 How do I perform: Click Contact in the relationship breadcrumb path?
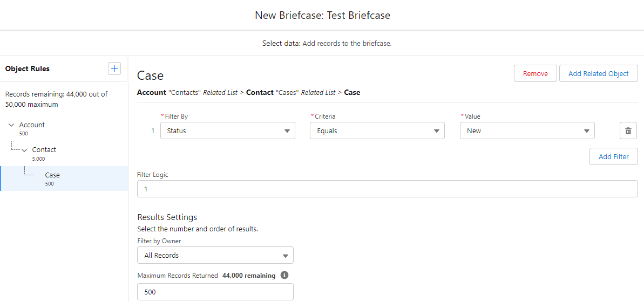tap(260, 92)
